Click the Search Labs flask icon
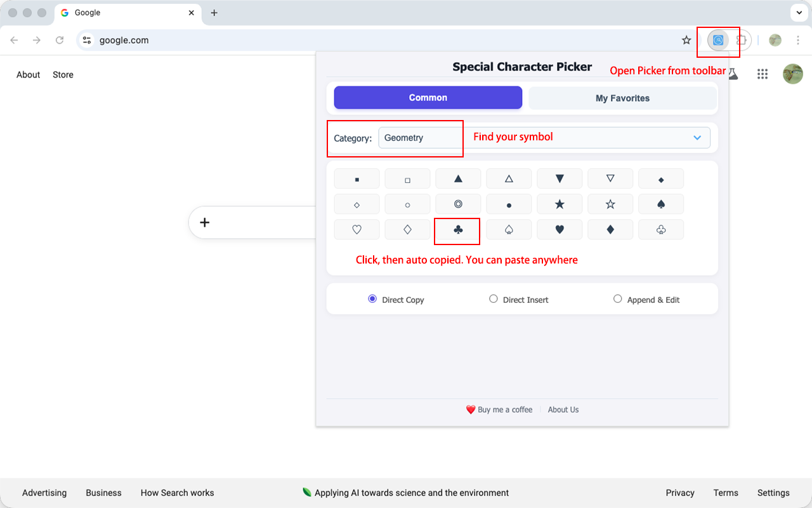The image size is (812, 508). coord(733,74)
